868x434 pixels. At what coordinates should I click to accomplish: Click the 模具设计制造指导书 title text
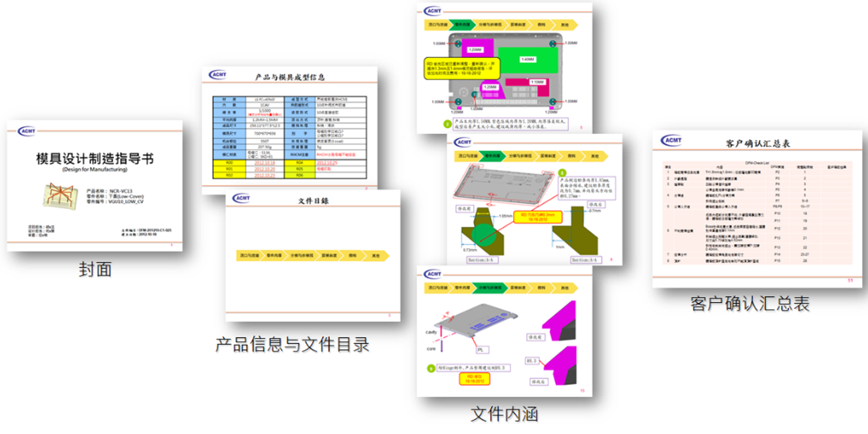(95, 159)
